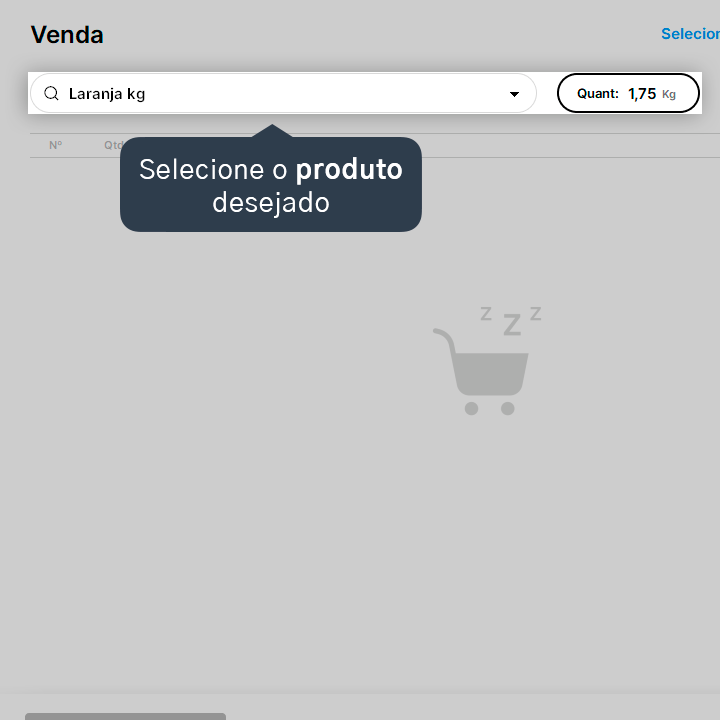Viewport: 720px width, 720px height.
Task: Select the 1,75 quantity value
Action: [642, 94]
